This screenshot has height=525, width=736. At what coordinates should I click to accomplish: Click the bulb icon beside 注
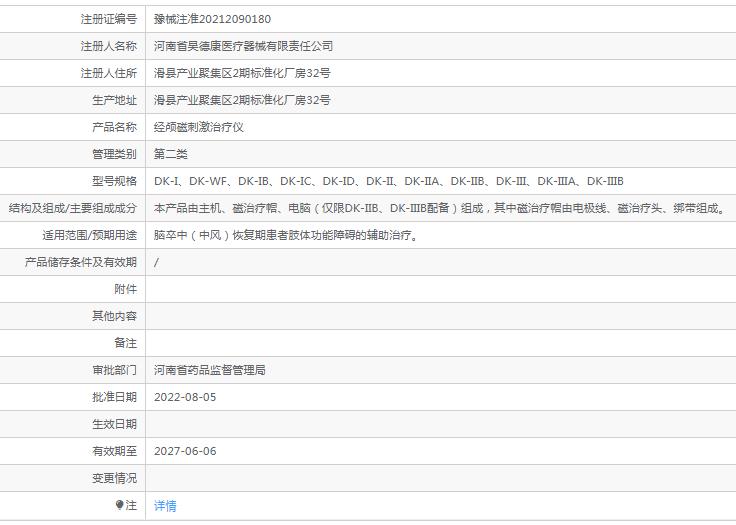120,505
